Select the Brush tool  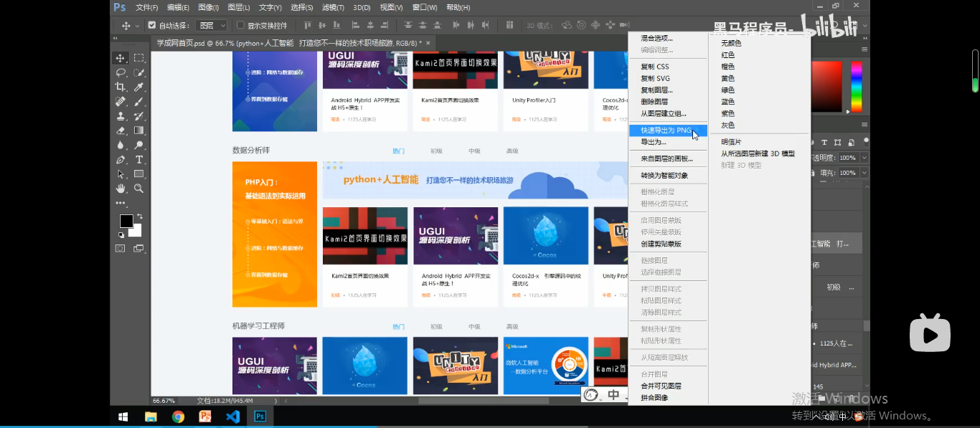coord(138,102)
